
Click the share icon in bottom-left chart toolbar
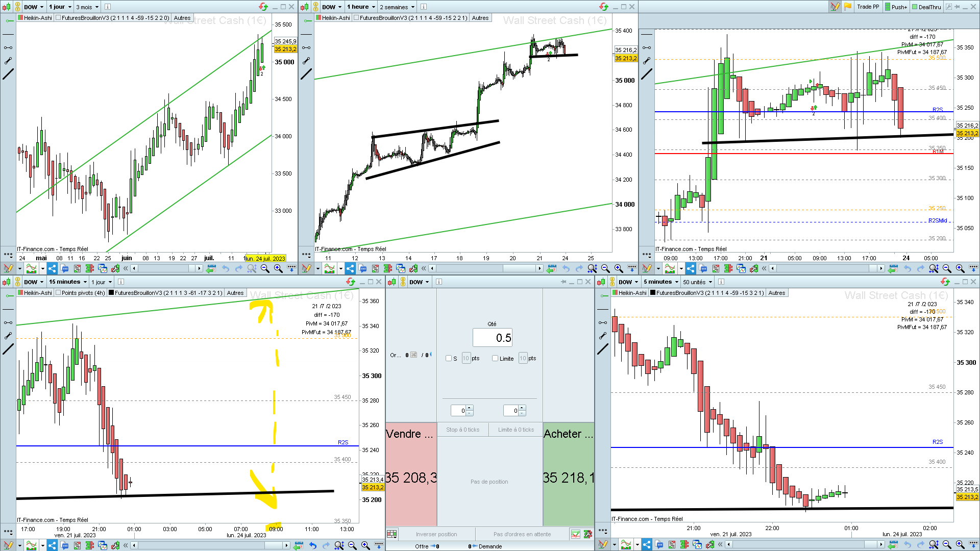pyautogui.click(x=52, y=545)
